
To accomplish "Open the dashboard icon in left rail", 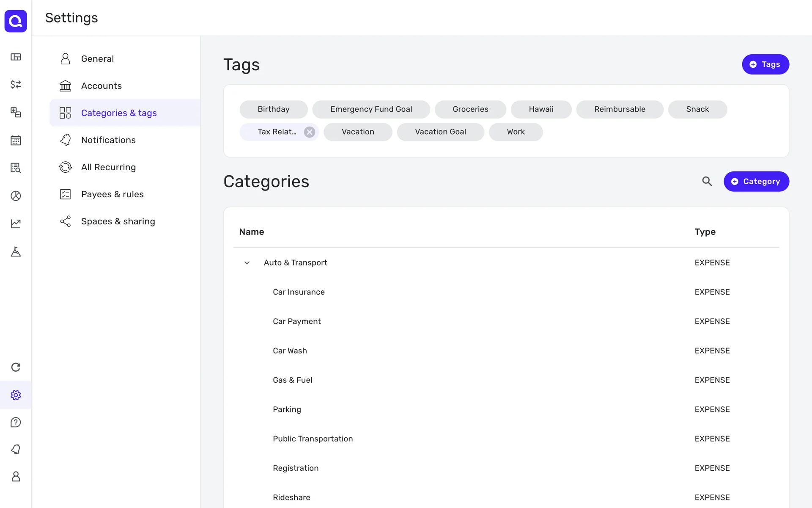I will tap(16, 57).
